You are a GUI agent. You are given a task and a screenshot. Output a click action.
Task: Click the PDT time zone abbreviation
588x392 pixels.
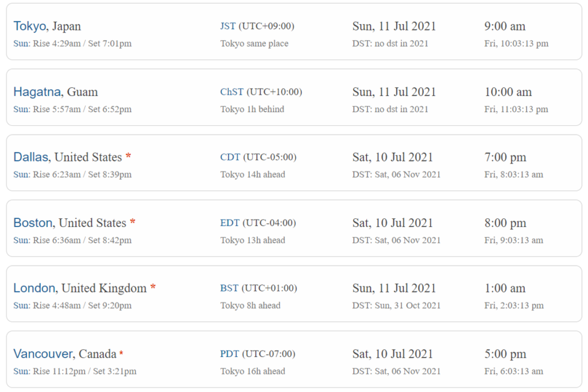click(230, 353)
